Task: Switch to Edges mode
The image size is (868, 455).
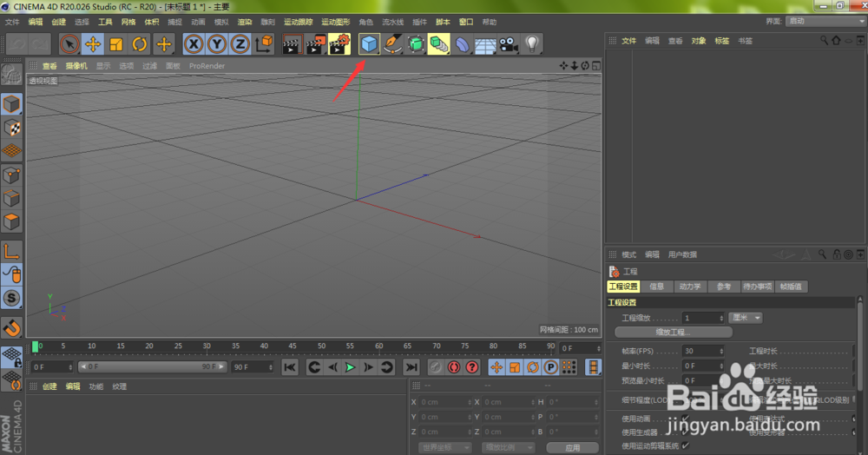Action: [x=11, y=199]
